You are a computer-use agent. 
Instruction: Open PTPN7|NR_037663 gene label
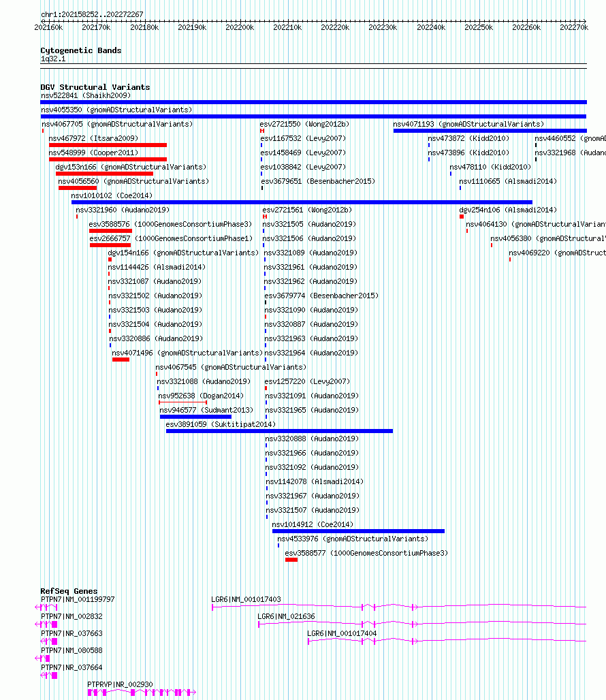[72, 633]
